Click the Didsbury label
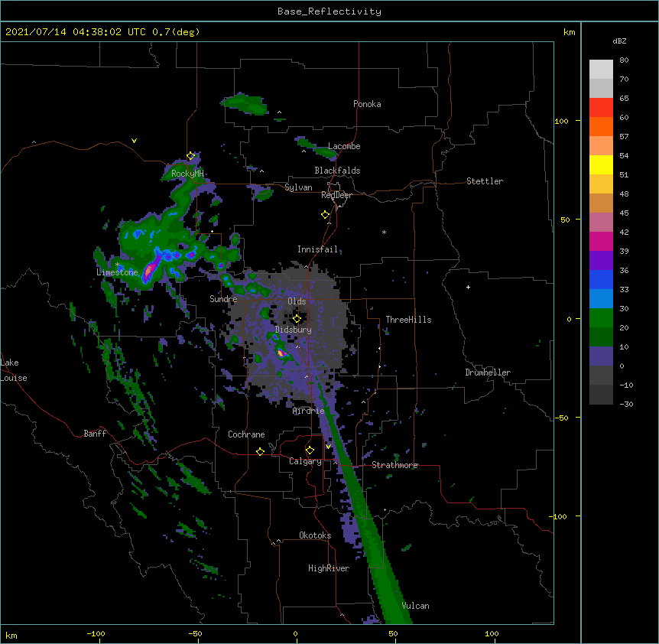The height and width of the screenshot is (644, 659). click(294, 330)
